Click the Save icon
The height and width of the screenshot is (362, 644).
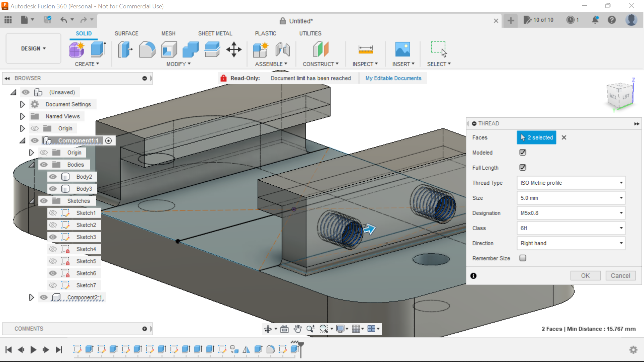(47, 20)
